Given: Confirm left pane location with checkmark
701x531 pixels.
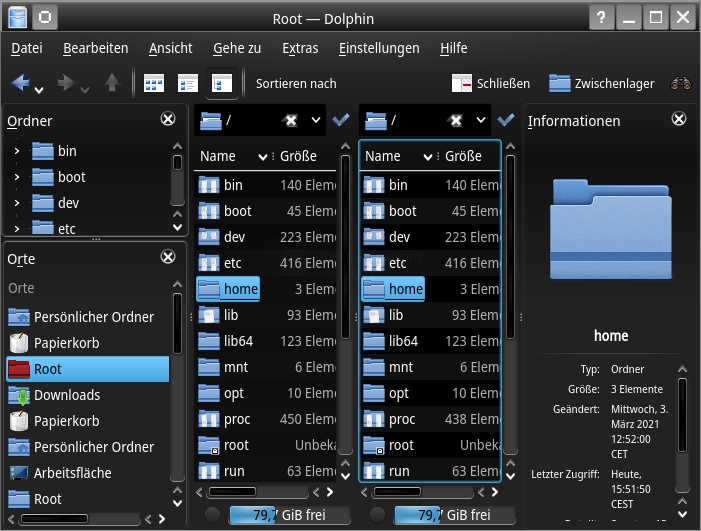Looking at the screenshot, I should 341,119.
